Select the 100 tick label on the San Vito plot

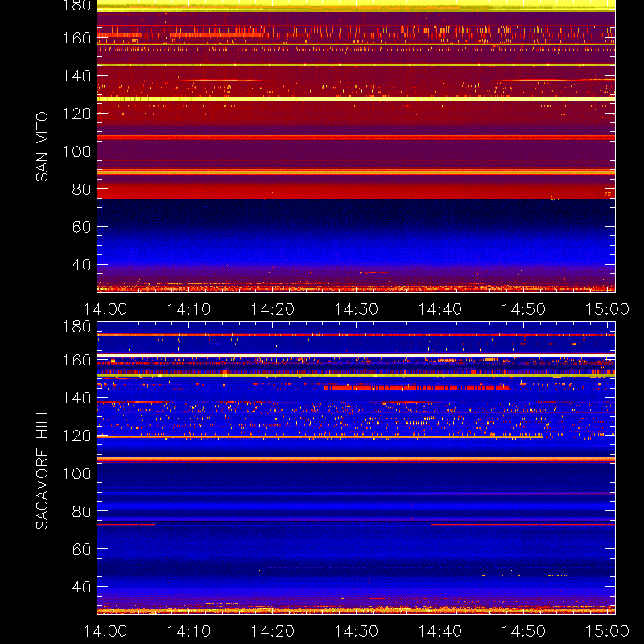(x=76, y=151)
